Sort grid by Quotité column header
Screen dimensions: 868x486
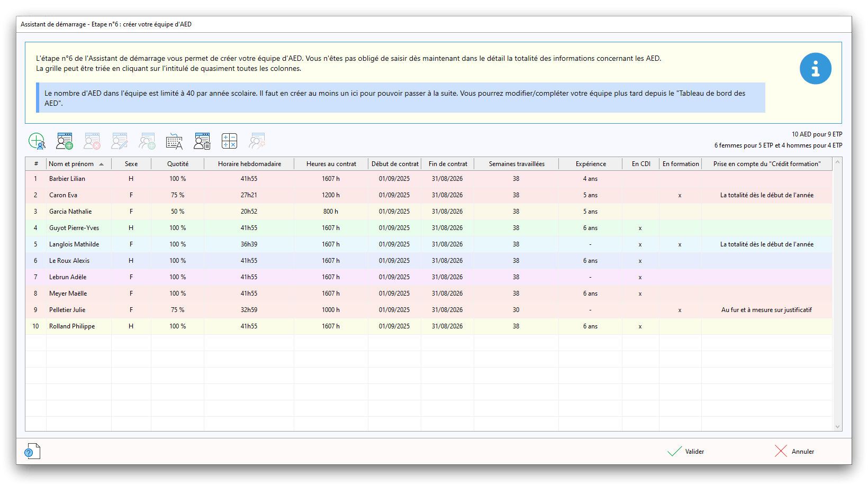[x=177, y=164]
